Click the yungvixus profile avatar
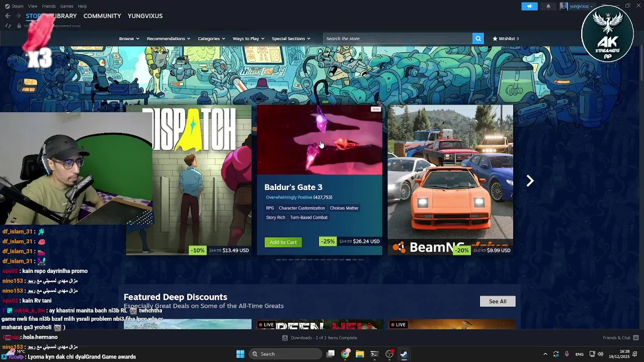644x362 pixels. [563, 6]
